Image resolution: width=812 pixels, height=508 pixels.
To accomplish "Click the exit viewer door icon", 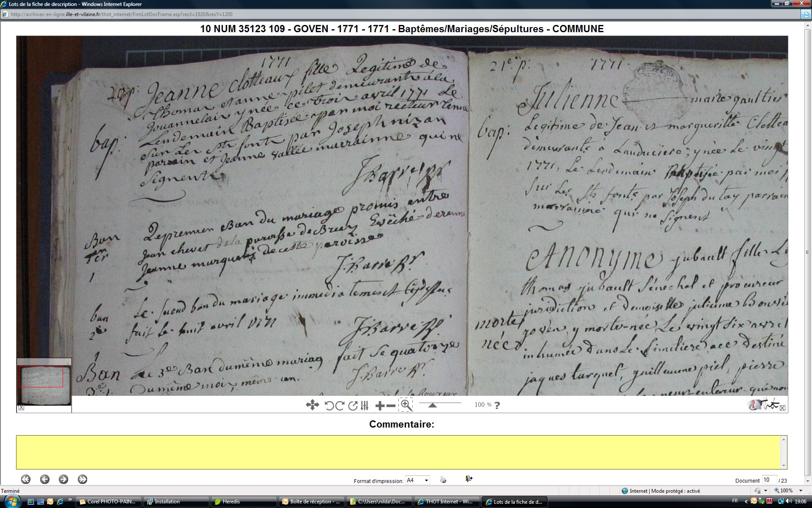I will [x=469, y=479].
